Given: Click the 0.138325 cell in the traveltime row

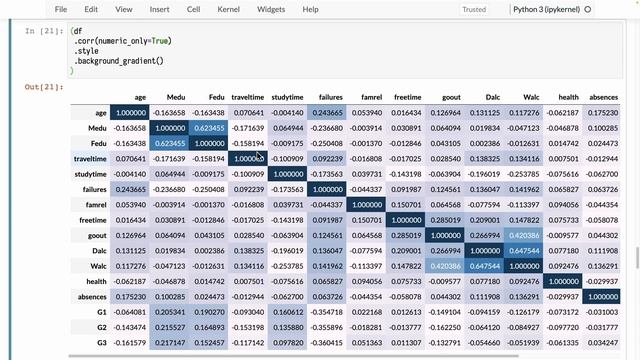Looking at the screenshot, I should 484,159.
